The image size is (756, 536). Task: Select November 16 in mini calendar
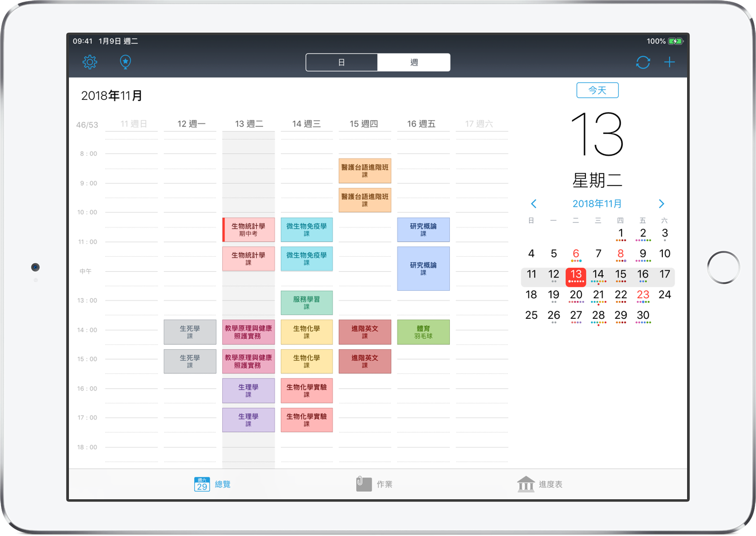(x=643, y=276)
